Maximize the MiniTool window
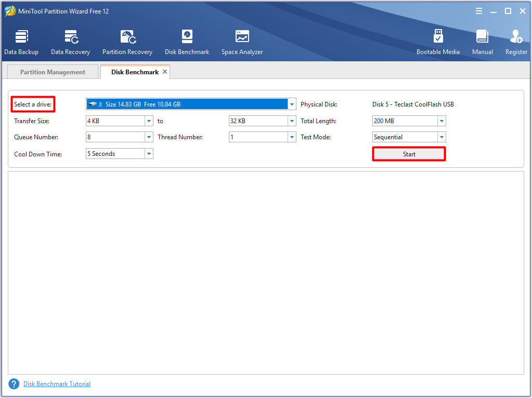Image resolution: width=532 pixels, height=398 pixels. (x=508, y=11)
